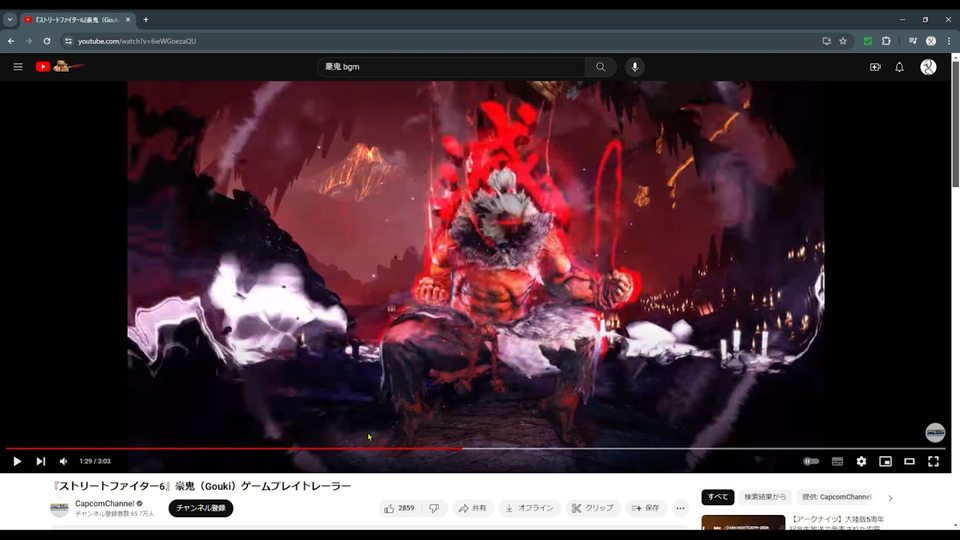Open the notifications bell

point(899,67)
